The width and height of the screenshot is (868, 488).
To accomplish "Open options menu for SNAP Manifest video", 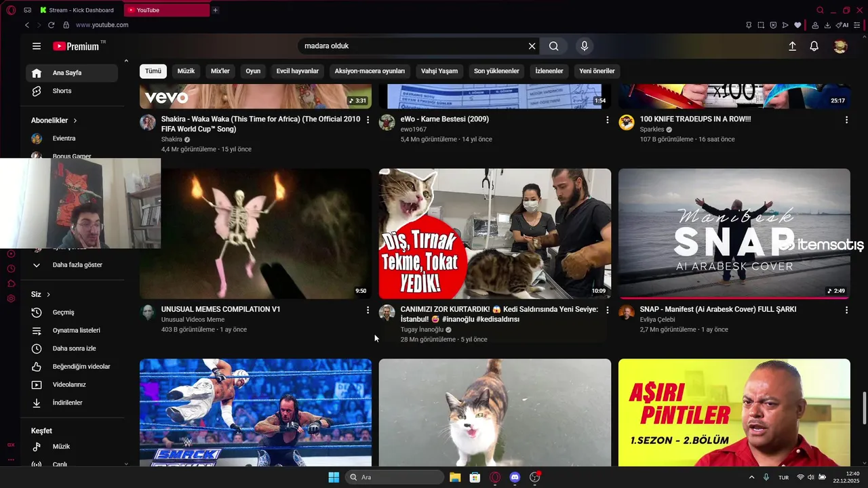I will point(846,310).
